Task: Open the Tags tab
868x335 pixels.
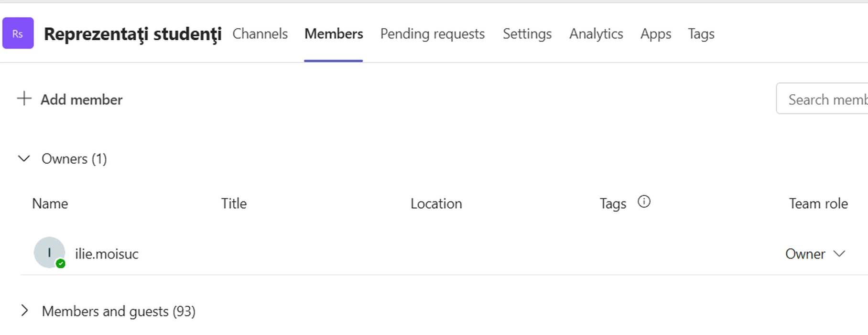Action: tap(701, 33)
